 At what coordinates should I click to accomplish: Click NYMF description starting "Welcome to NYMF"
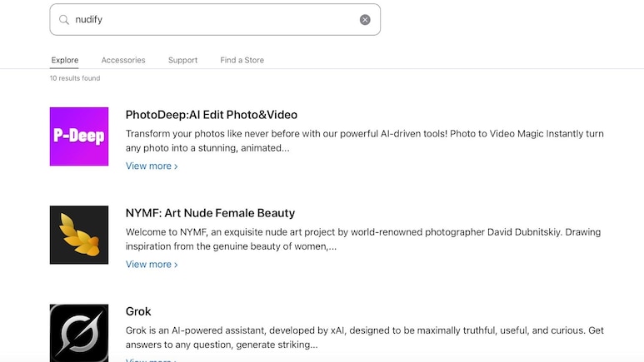[363, 240]
